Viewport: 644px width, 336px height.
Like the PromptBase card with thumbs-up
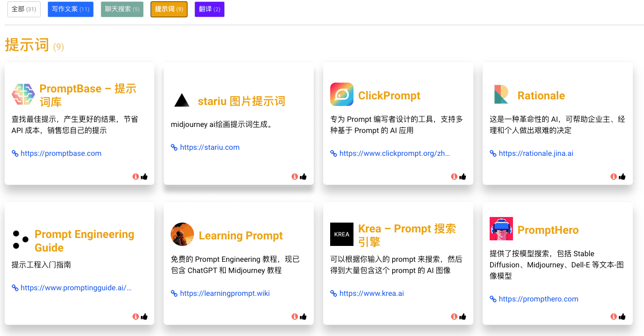(144, 176)
